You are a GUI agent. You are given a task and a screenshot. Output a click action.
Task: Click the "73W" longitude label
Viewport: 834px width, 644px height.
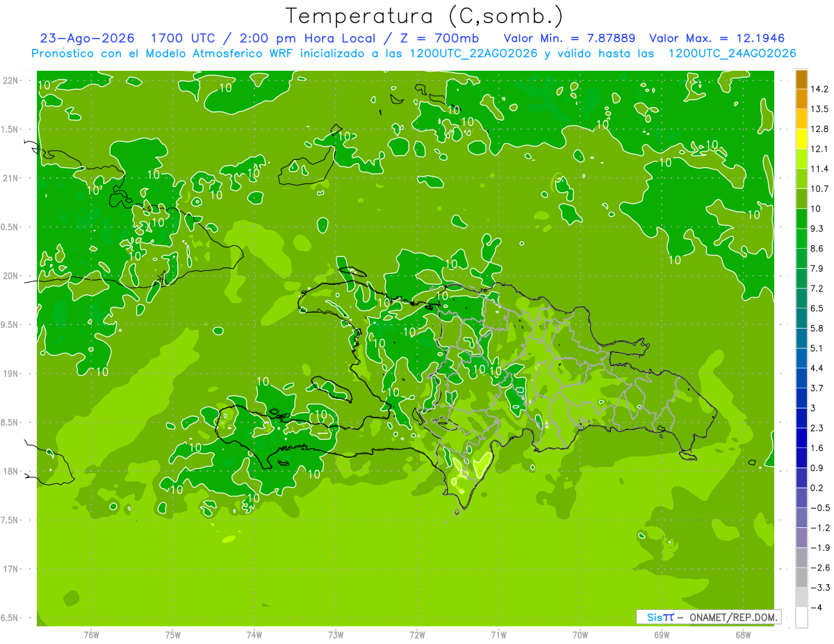click(336, 635)
